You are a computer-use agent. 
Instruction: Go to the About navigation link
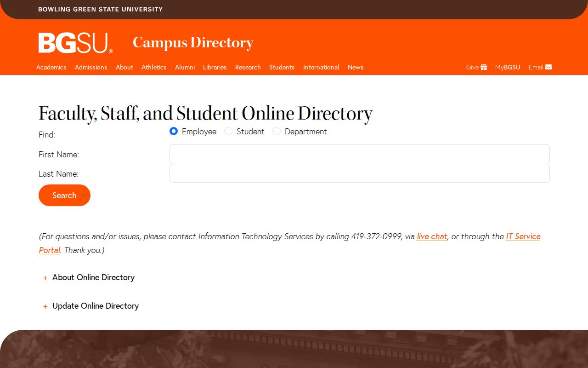click(124, 67)
